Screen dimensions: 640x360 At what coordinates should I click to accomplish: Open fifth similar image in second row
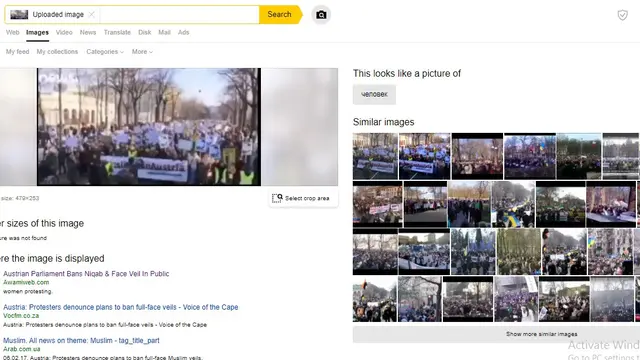pos(560,204)
